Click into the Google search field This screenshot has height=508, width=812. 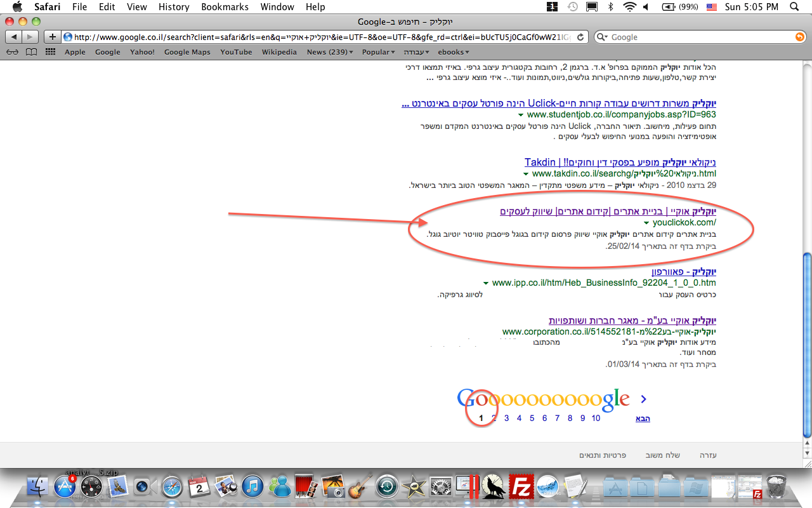[x=701, y=37]
